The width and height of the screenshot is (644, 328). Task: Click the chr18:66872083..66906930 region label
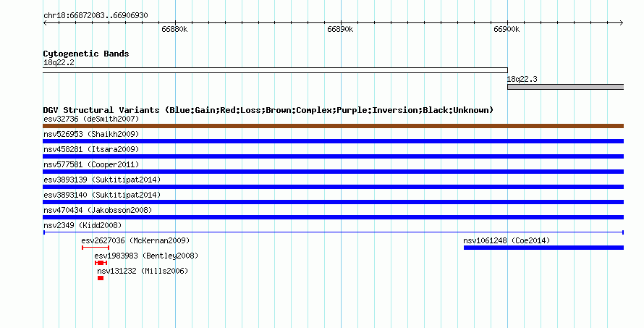[96, 15]
